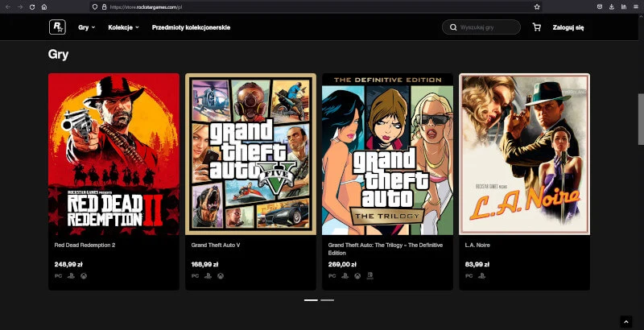Click the 269,00 zł price

click(342, 264)
